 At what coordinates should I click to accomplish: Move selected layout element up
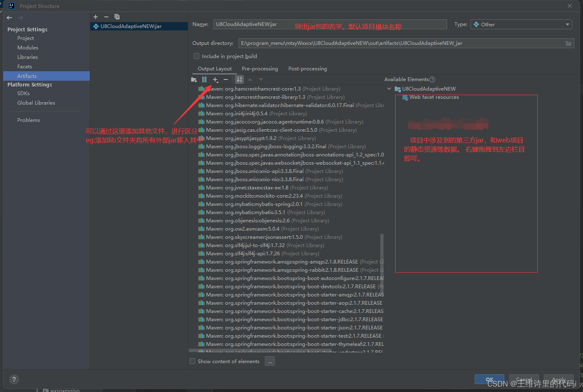[250, 79]
